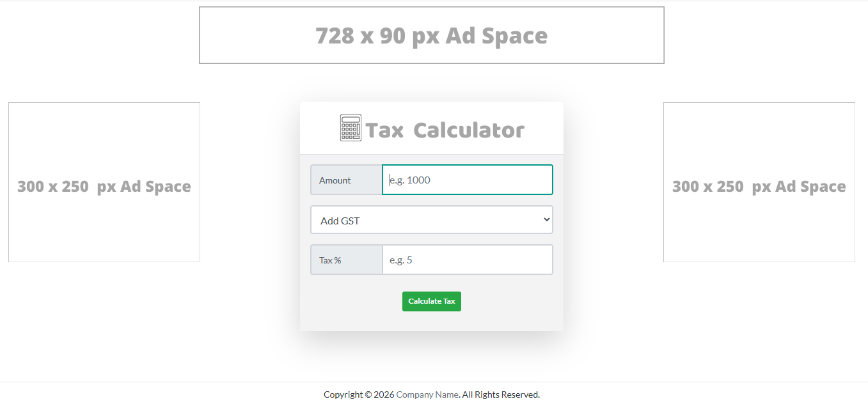Click the Amount label box

click(346, 180)
